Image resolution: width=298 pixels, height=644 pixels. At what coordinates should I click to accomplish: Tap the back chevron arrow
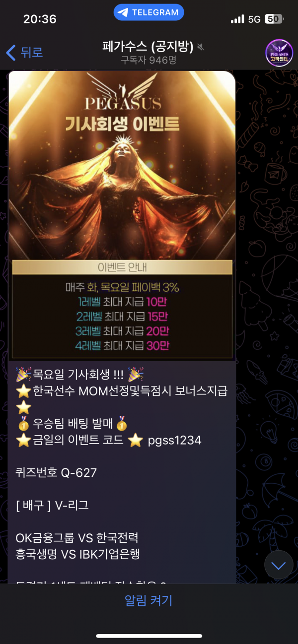click(x=11, y=52)
